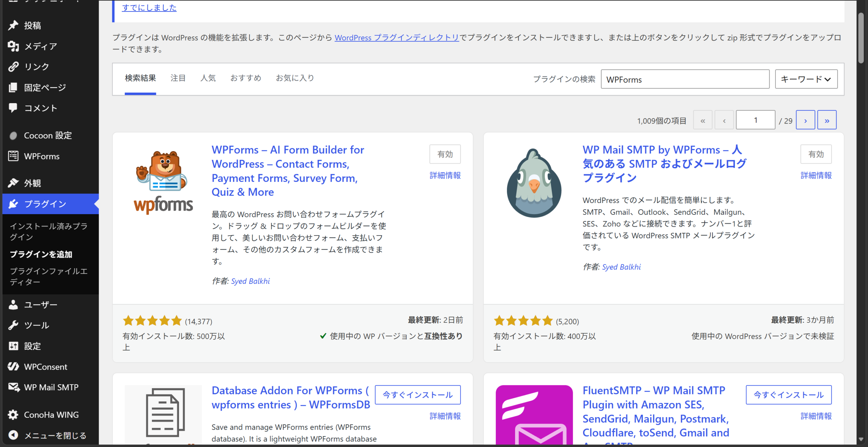The width and height of the screenshot is (868, 447).
Task: Open the ユーザー person icon
Action: click(13, 305)
